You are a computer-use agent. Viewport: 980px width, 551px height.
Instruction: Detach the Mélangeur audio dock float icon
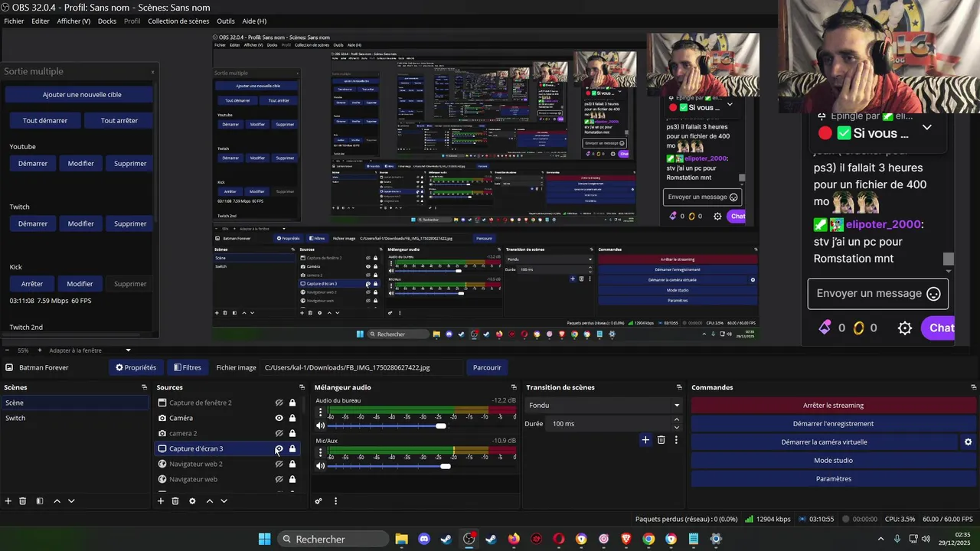pos(514,387)
